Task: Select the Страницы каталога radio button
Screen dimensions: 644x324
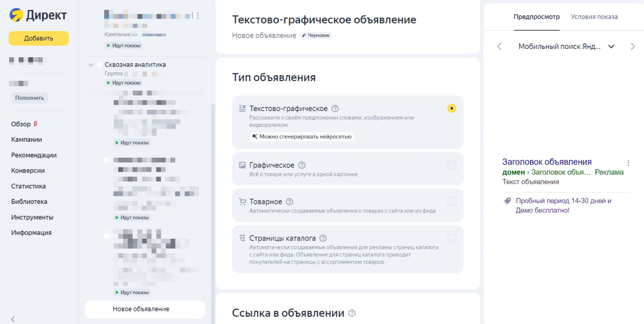Action: (452, 238)
